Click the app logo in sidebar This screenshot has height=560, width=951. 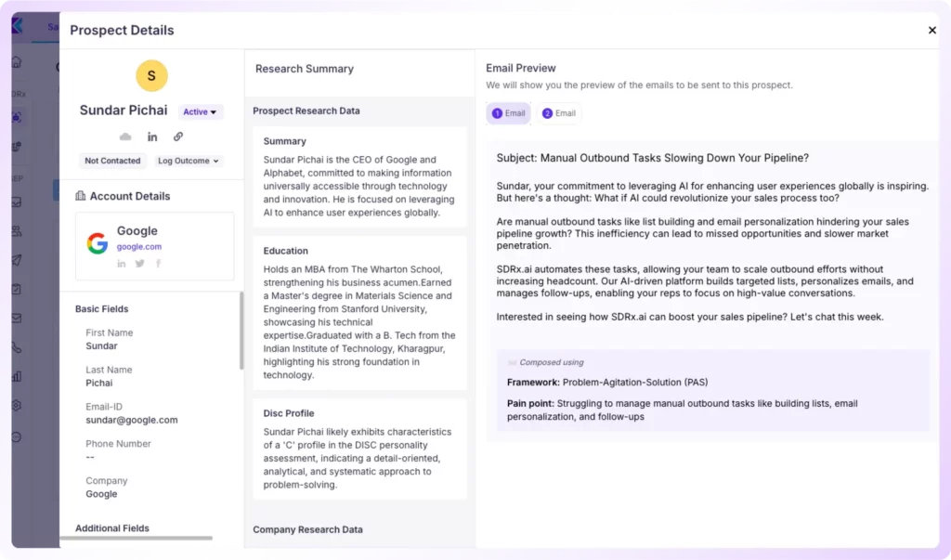pos(18,26)
